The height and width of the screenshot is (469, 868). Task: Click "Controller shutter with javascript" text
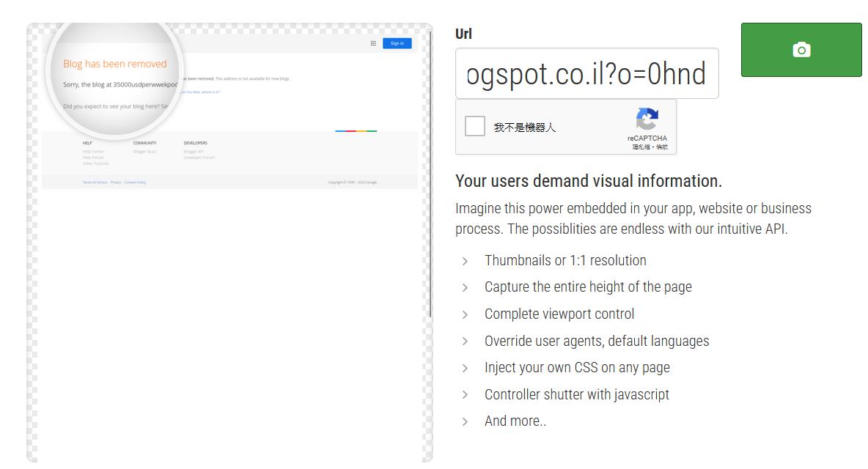tap(577, 394)
